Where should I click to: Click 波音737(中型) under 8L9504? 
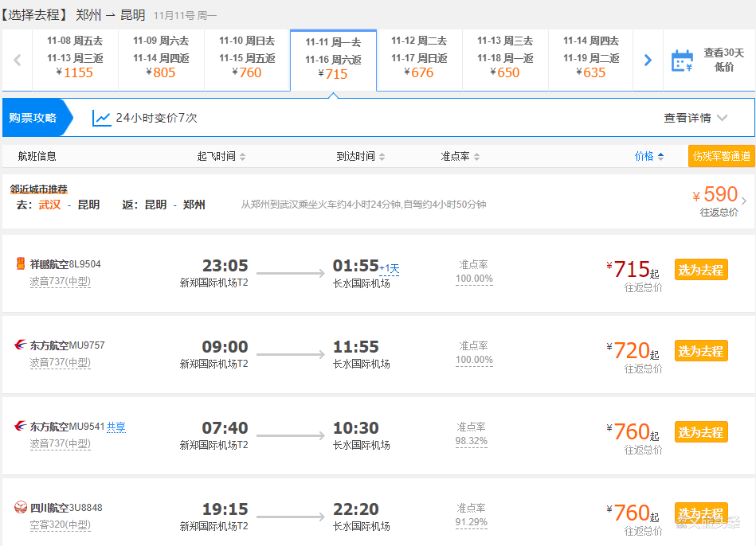61,281
